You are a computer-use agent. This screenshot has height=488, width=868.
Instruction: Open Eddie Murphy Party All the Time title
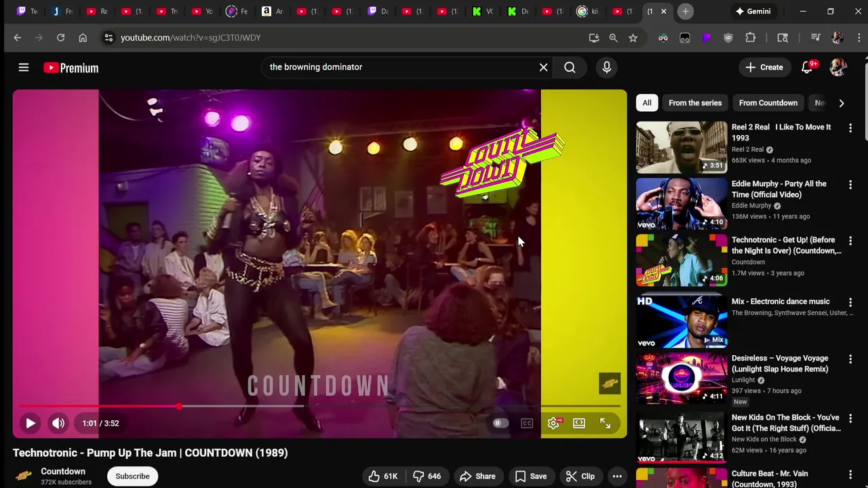[x=779, y=189]
